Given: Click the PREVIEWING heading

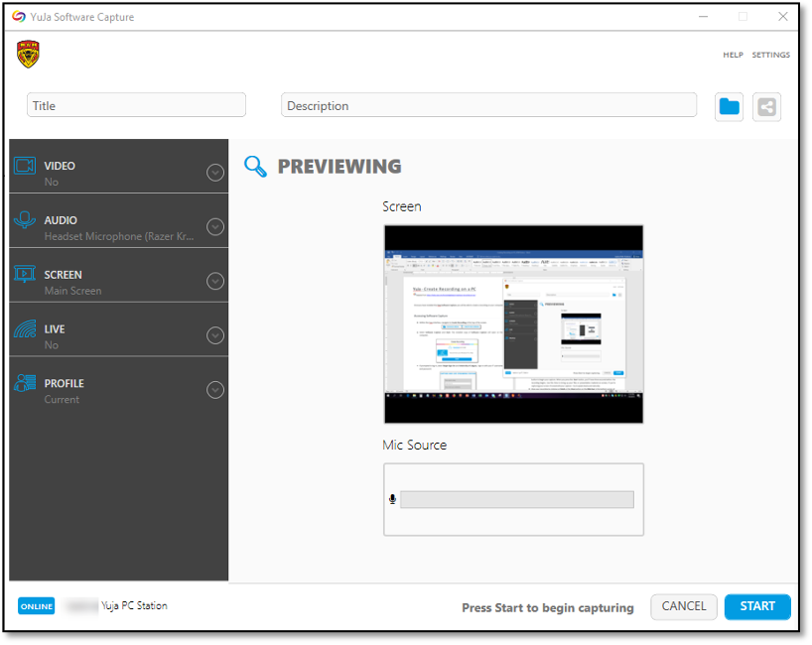Looking at the screenshot, I should 339,166.
